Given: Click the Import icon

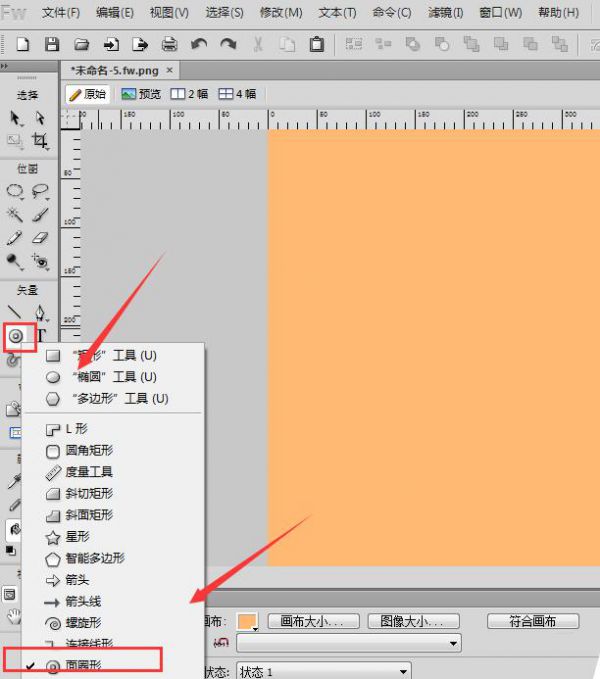Looking at the screenshot, I should click(111, 44).
